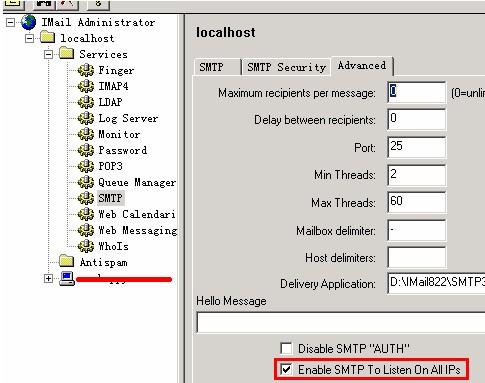Select IMAP4 in the services list

coord(113,86)
